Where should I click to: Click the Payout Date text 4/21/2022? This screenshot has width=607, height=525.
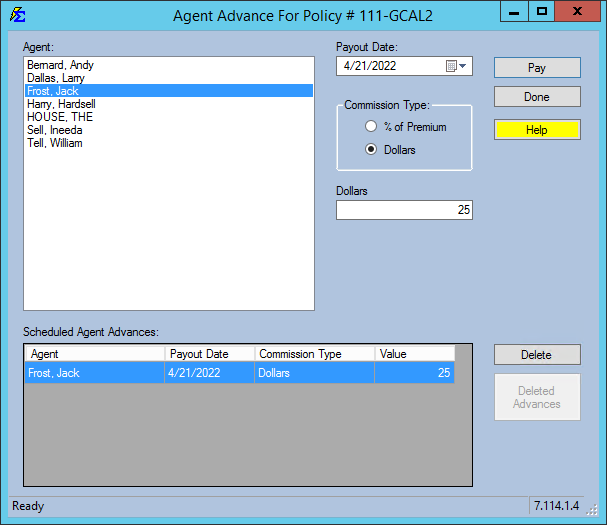coord(370,66)
